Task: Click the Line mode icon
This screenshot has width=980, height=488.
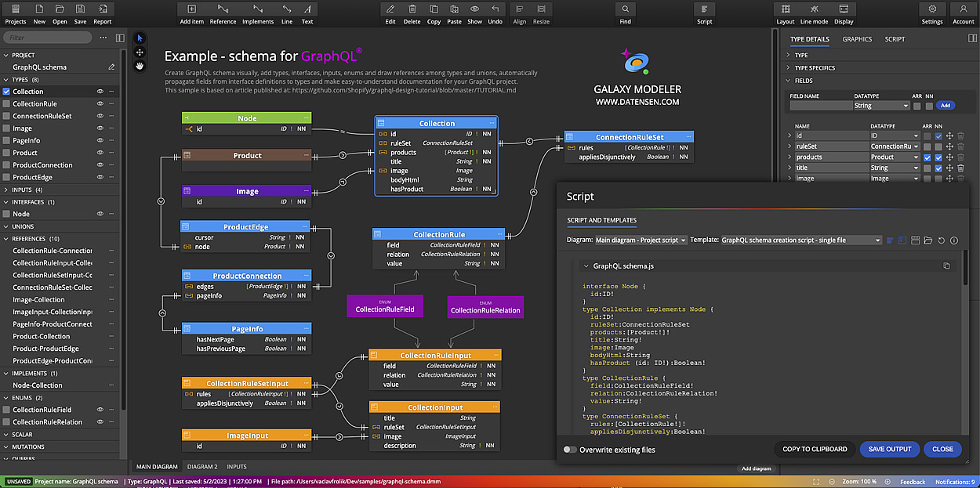Action: 815,11
